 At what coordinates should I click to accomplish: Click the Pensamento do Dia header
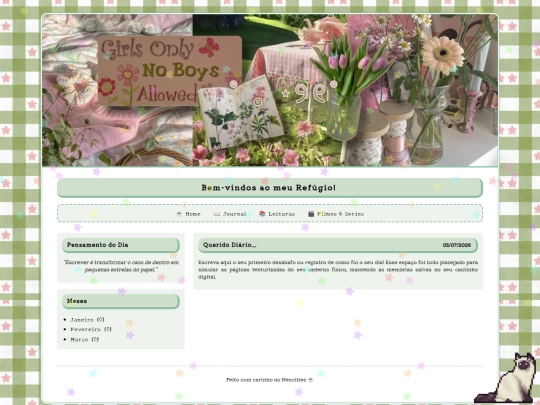121,245
